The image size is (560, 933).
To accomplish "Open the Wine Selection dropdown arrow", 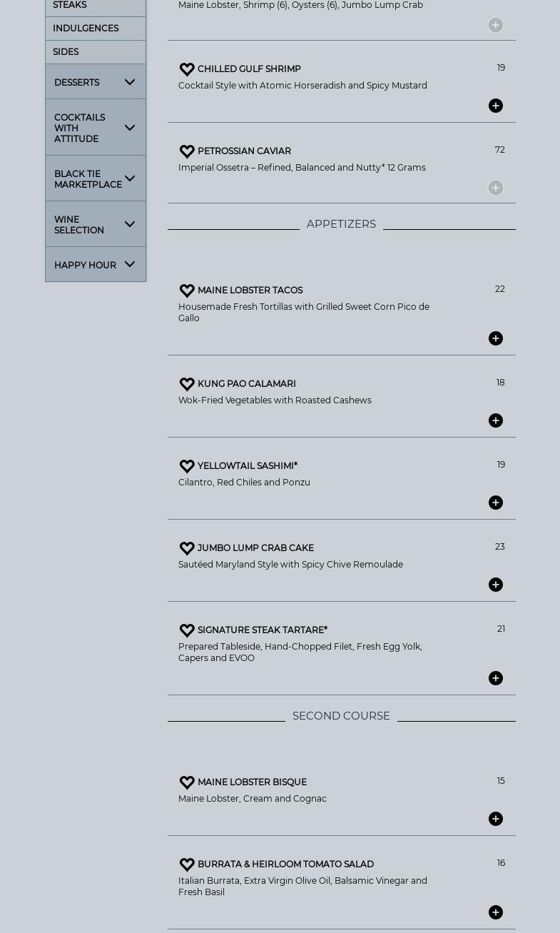I will pyautogui.click(x=130, y=224).
